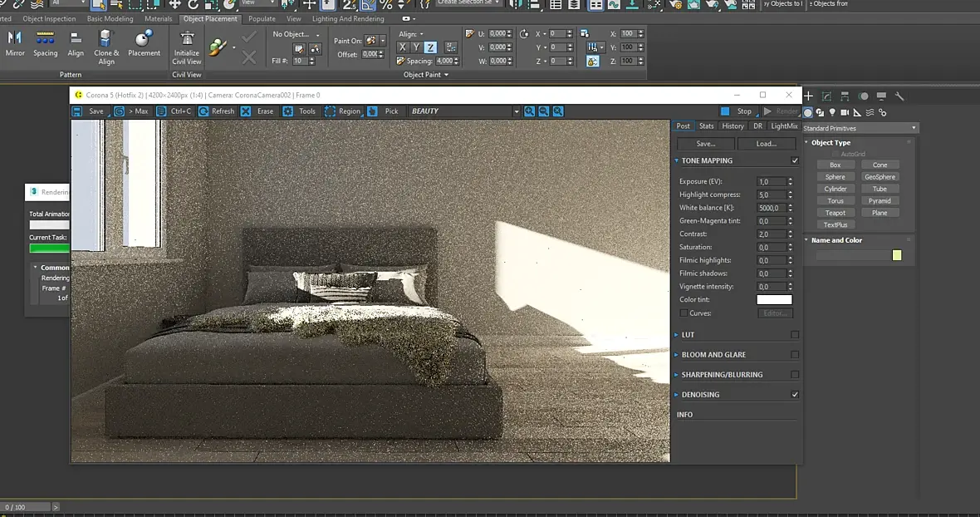Expand the LUT section
Viewport: 980px width, 517px height.
pos(688,335)
